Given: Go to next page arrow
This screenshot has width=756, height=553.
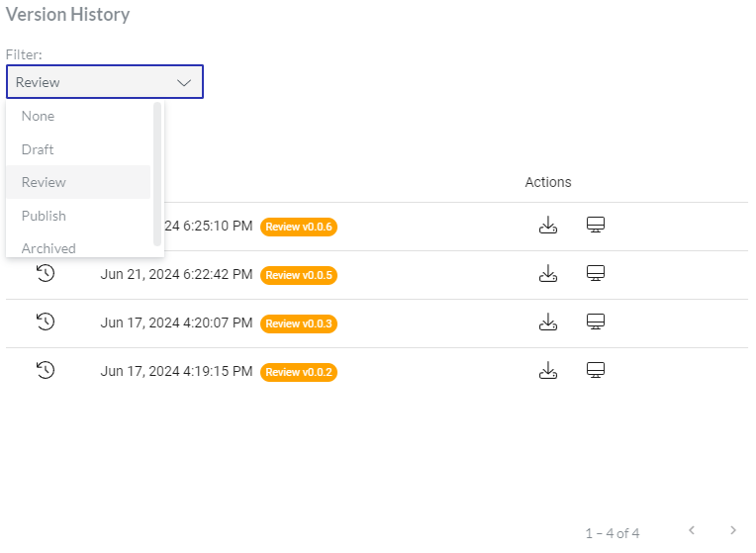Looking at the screenshot, I should [x=733, y=530].
